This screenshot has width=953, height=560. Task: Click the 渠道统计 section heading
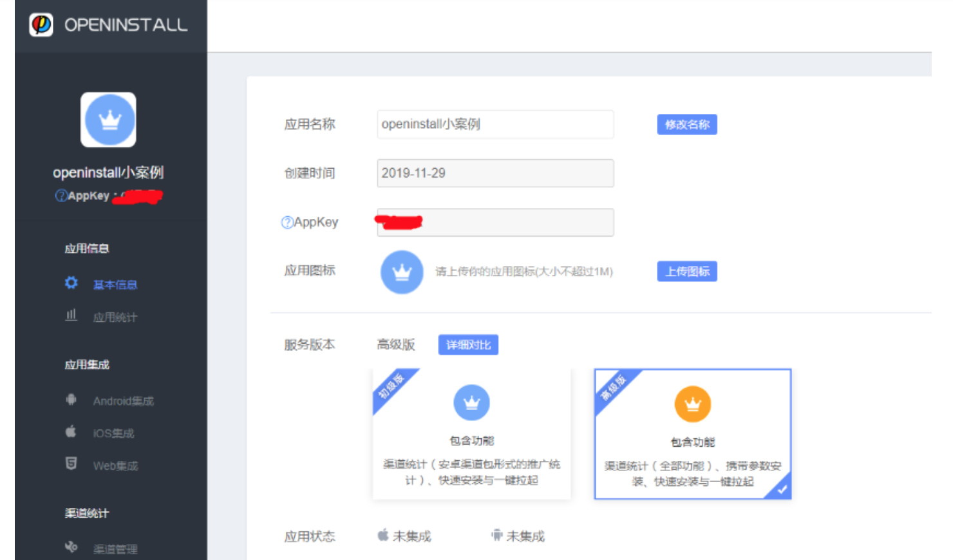[x=87, y=513]
